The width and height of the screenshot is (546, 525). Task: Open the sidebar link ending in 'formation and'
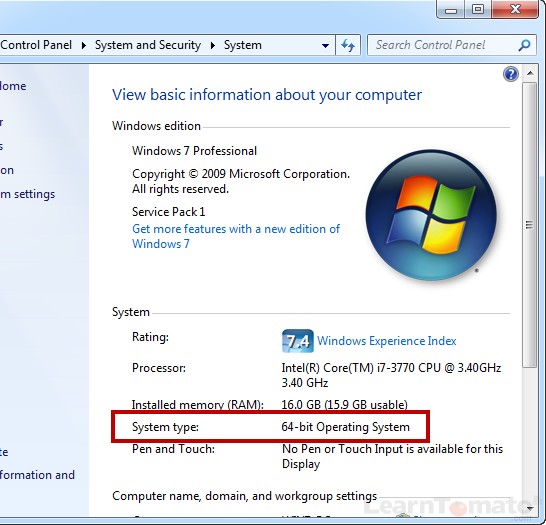tap(37, 475)
